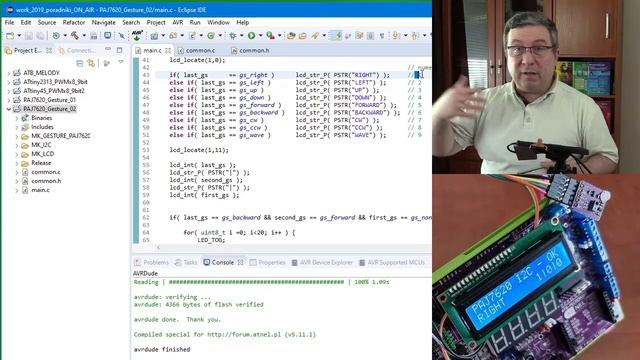640x360 pixels.
Task: Maximize the Project Explorer view
Action: 120,50
